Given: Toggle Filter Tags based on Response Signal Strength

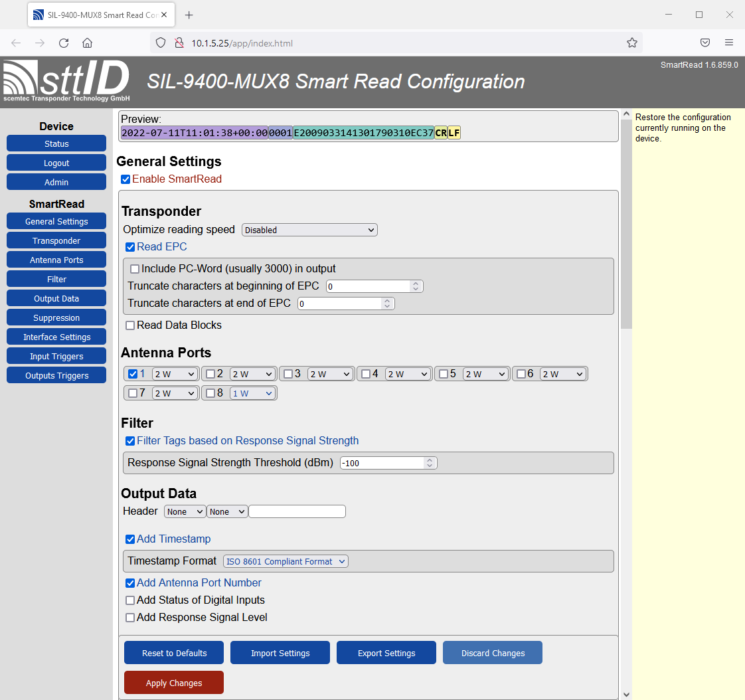Looking at the screenshot, I should pyautogui.click(x=130, y=441).
